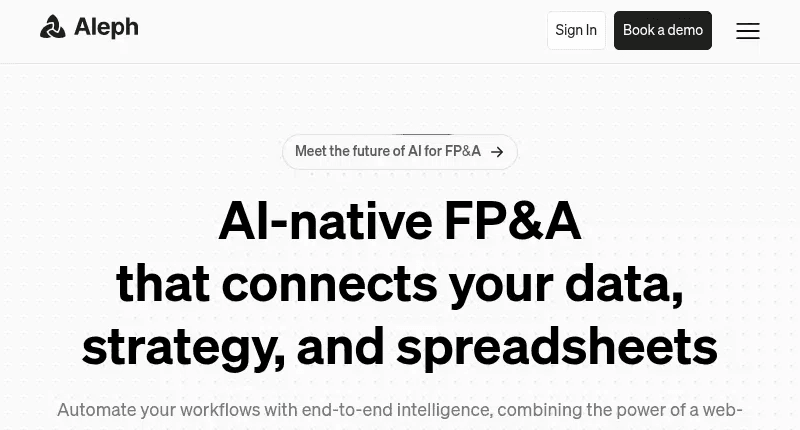
Task: Open the Meet the future of AI announcement
Action: coord(388,152)
